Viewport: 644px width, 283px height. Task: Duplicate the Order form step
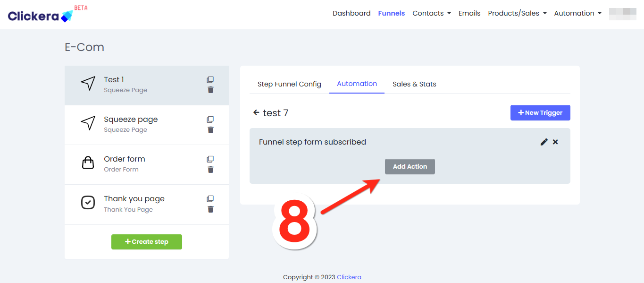[x=210, y=159]
